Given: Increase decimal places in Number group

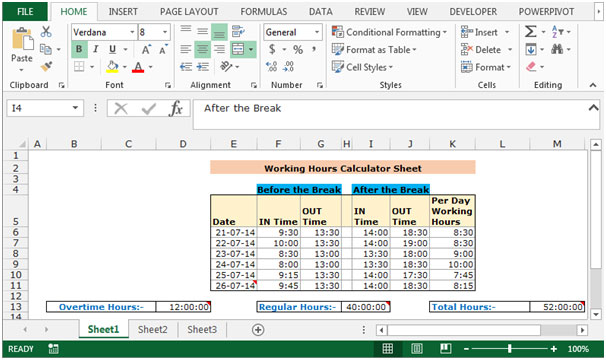Looking at the screenshot, I should [272, 67].
